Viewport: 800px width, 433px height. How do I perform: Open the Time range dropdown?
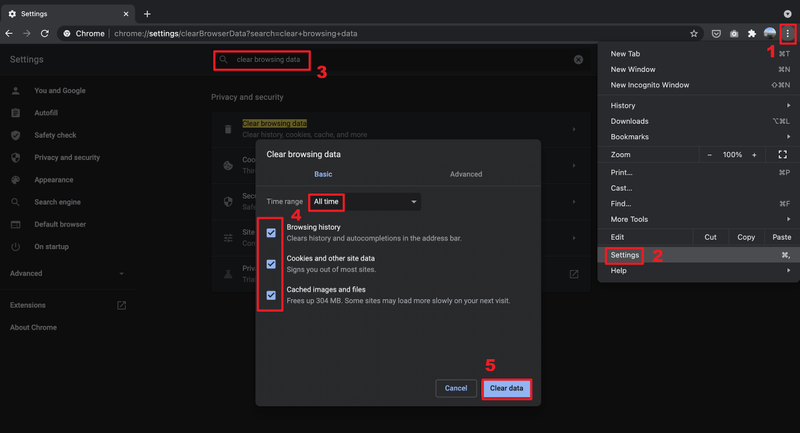(365, 202)
